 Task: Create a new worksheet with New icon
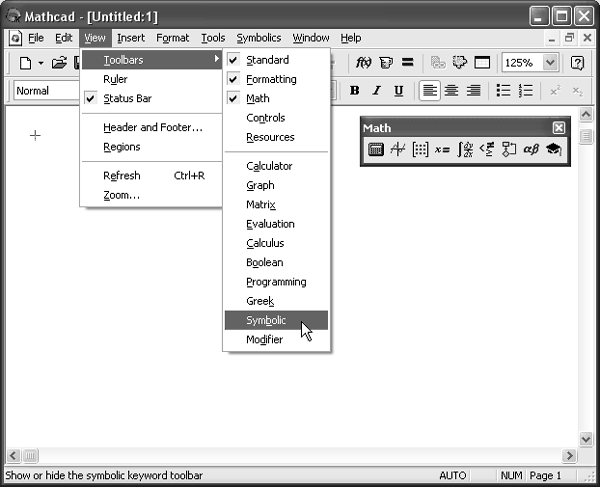click(26, 63)
